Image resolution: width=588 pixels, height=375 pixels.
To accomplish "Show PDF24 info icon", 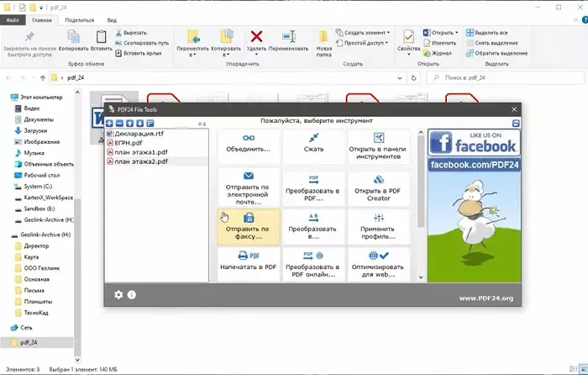I will coord(132,294).
